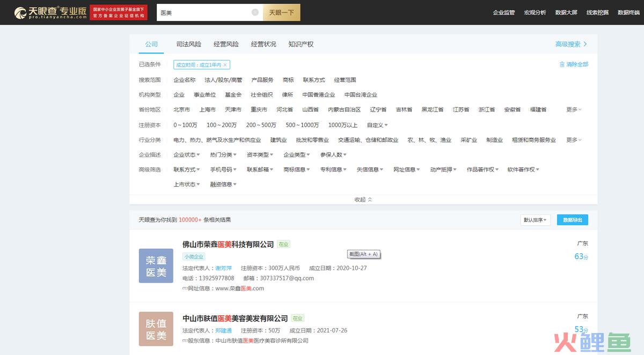The image size is (644, 355).
Task: Click the 肤值医美 company logo thumbnail
Action: pyautogui.click(x=156, y=329)
